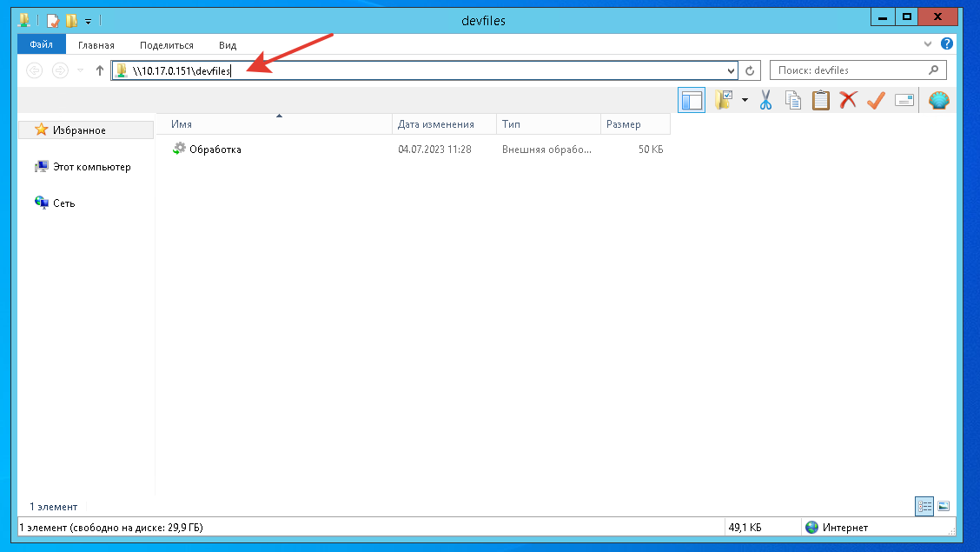
Task: Select Этот компьютер in navigation pane
Action: pos(91,167)
